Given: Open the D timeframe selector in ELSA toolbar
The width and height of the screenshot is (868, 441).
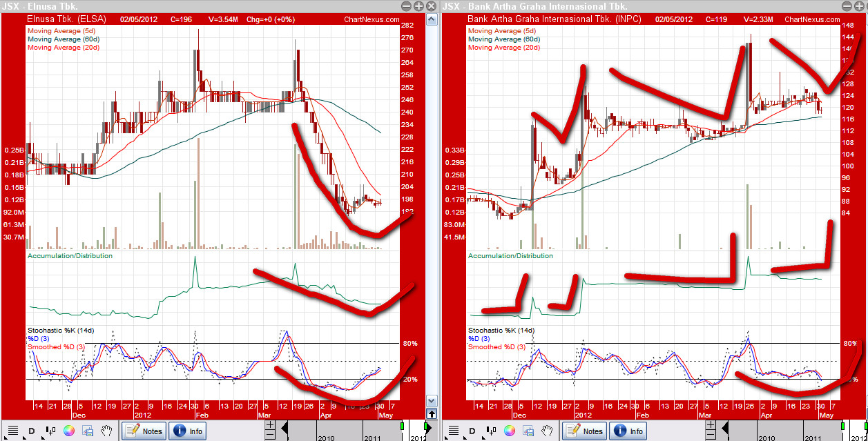Looking at the screenshot, I should coord(31,431).
